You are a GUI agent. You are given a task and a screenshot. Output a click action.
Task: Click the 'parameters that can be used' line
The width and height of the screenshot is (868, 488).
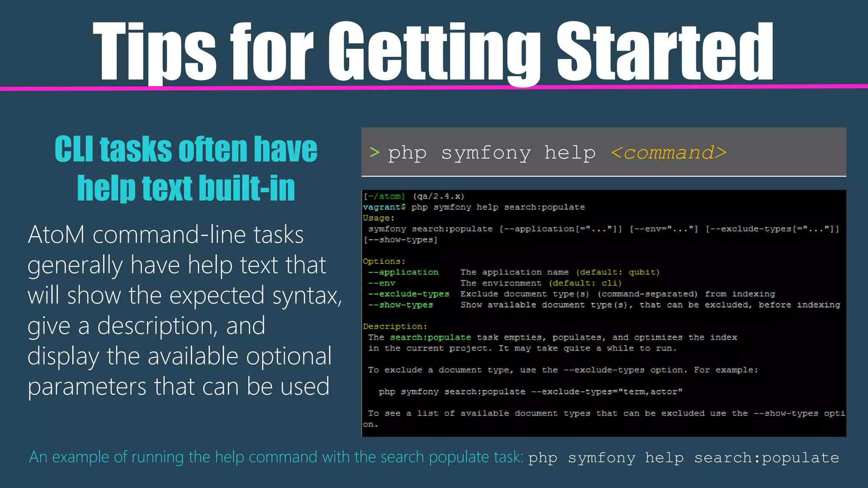tap(178, 387)
